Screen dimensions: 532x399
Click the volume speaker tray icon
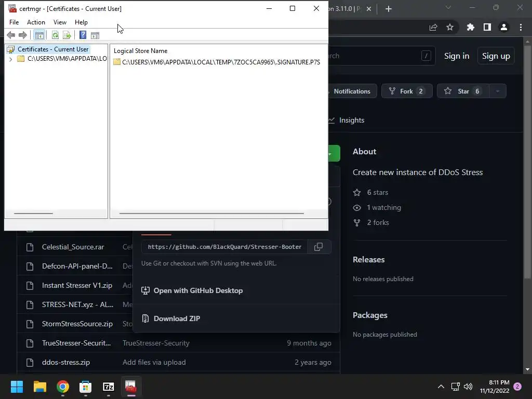pos(468,387)
